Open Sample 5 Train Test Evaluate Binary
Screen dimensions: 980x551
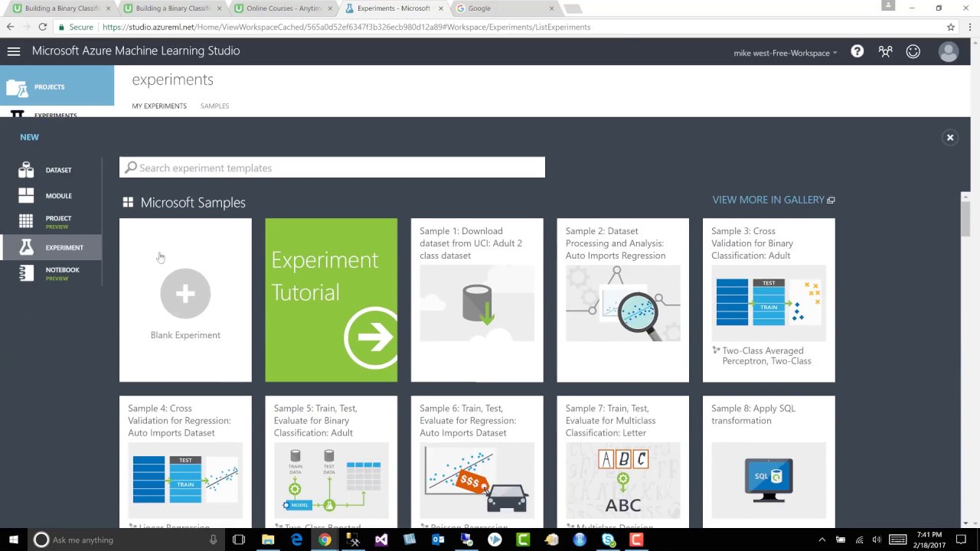[331, 462]
